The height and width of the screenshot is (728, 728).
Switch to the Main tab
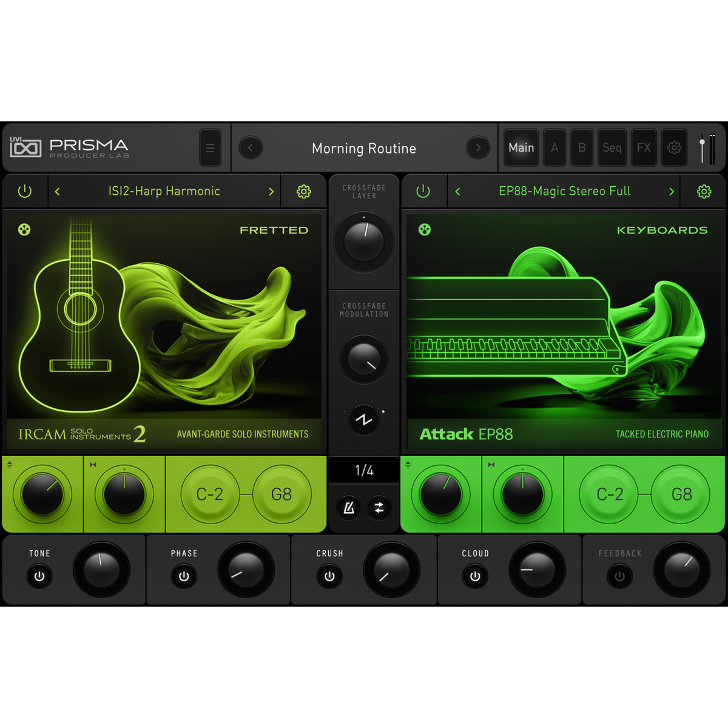point(521,147)
